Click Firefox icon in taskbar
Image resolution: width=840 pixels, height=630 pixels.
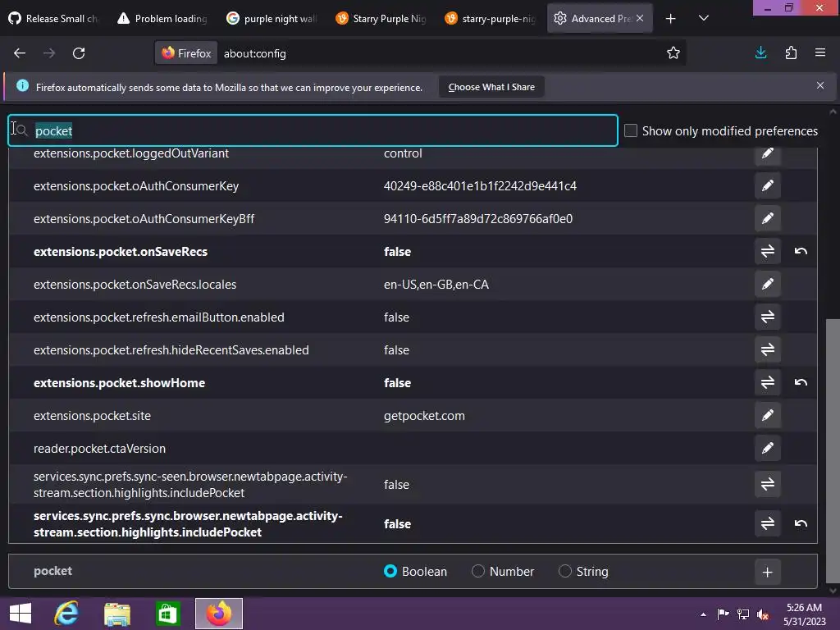pos(218,614)
